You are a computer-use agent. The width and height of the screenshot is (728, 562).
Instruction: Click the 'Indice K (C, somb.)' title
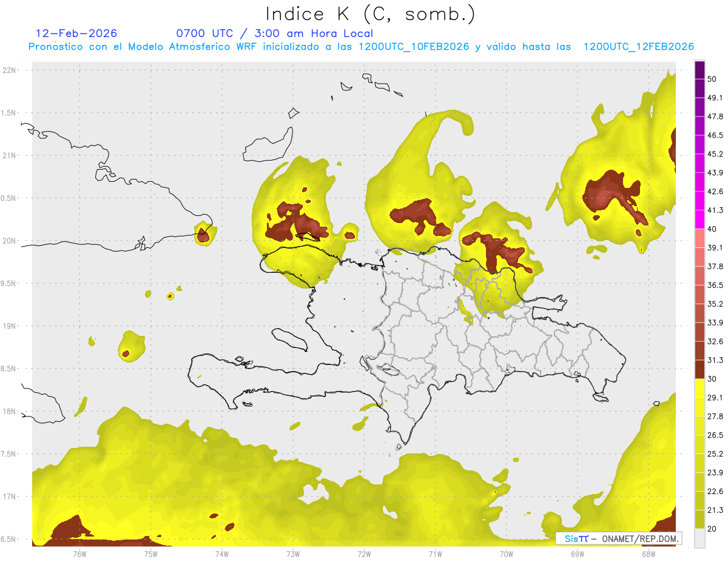click(x=371, y=13)
